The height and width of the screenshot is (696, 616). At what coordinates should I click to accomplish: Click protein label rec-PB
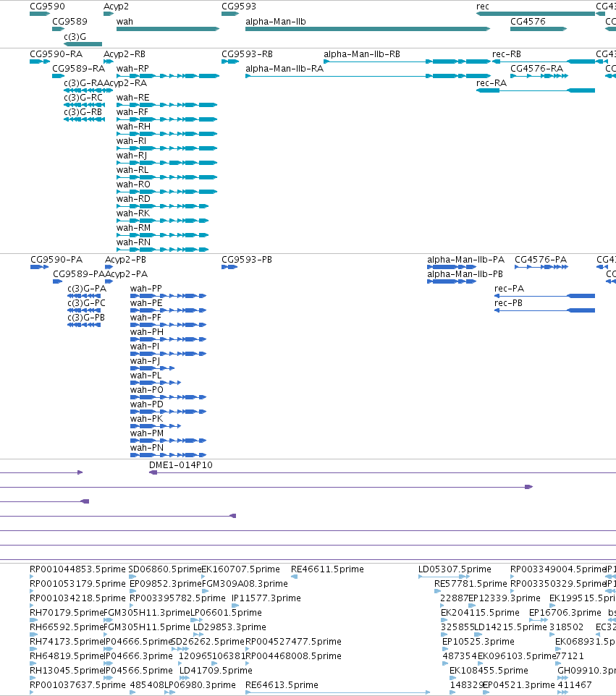point(509,303)
